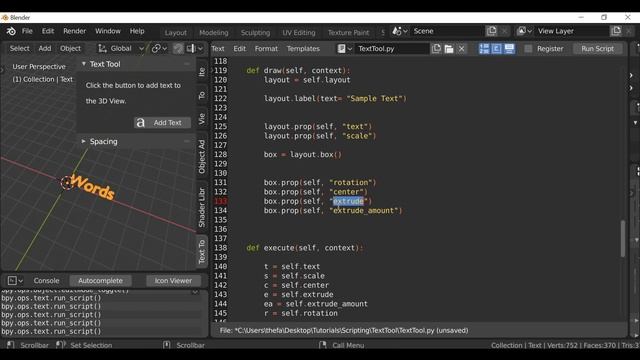Switch to the Modeling workspace tab
The width and height of the screenshot is (640, 360).
[x=214, y=33]
